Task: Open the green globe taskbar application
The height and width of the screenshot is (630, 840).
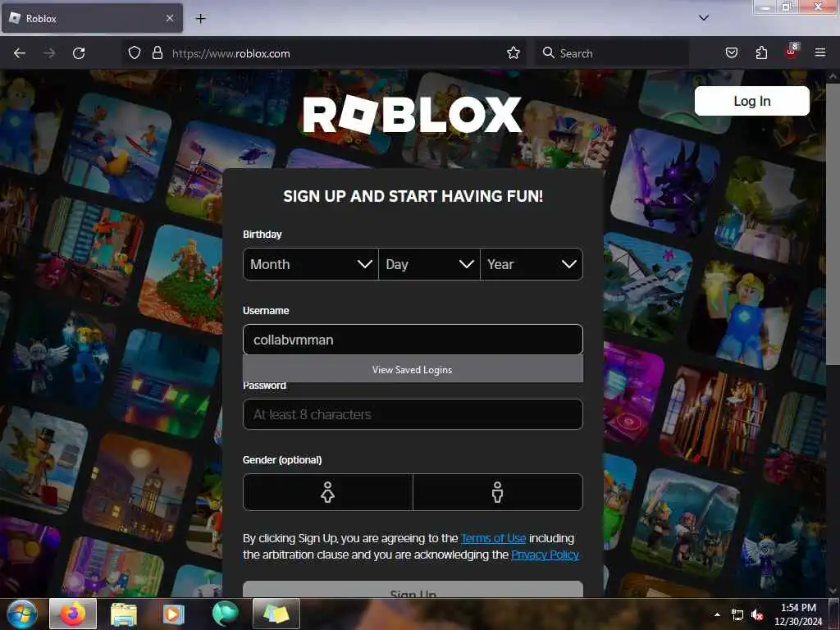Action: point(225,614)
